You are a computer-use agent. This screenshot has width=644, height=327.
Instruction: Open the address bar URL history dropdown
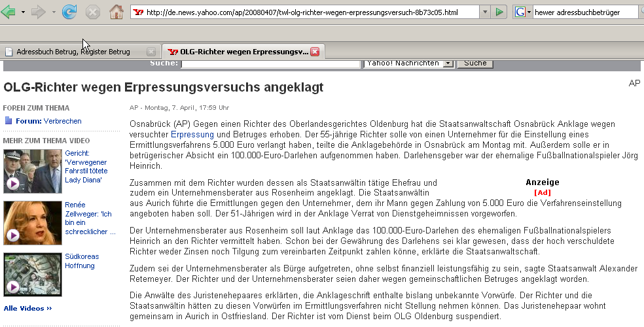pyautogui.click(x=485, y=12)
